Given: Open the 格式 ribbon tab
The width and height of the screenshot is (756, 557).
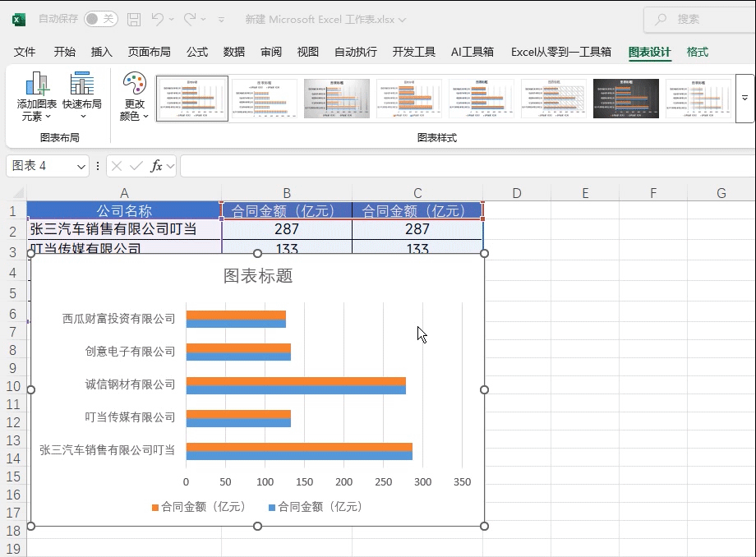Looking at the screenshot, I should [x=697, y=52].
